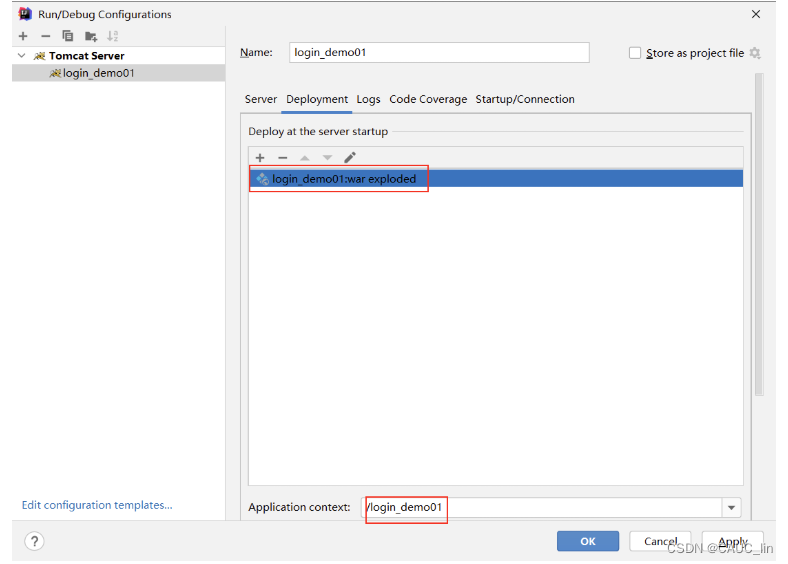This screenshot has height=564, width=788.
Task: Copy the selected configuration
Action: (67, 36)
